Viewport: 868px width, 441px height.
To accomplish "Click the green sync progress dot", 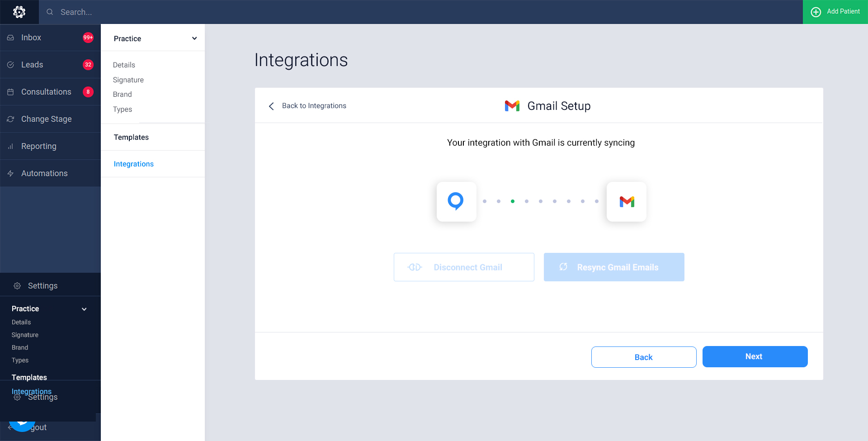I will (513, 201).
